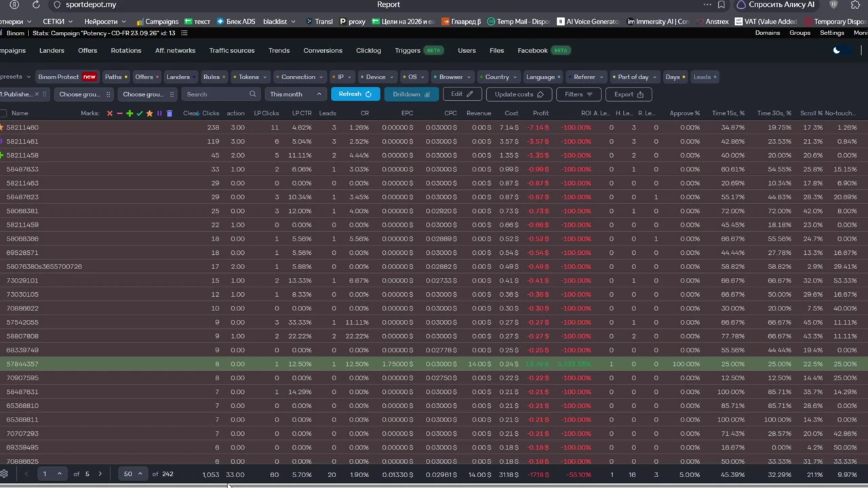Screen dimensions: 868x488
Task: Open the Landers menu tab
Action: (x=52, y=50)
